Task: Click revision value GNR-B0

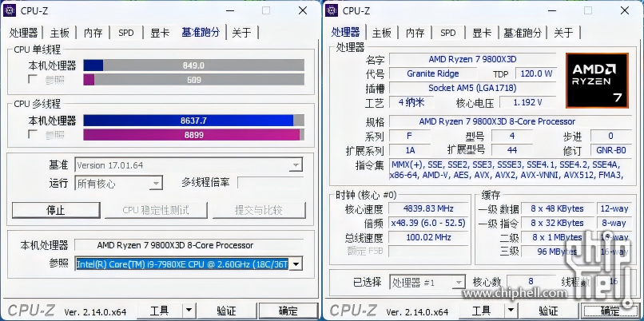Action: [610, 150]
